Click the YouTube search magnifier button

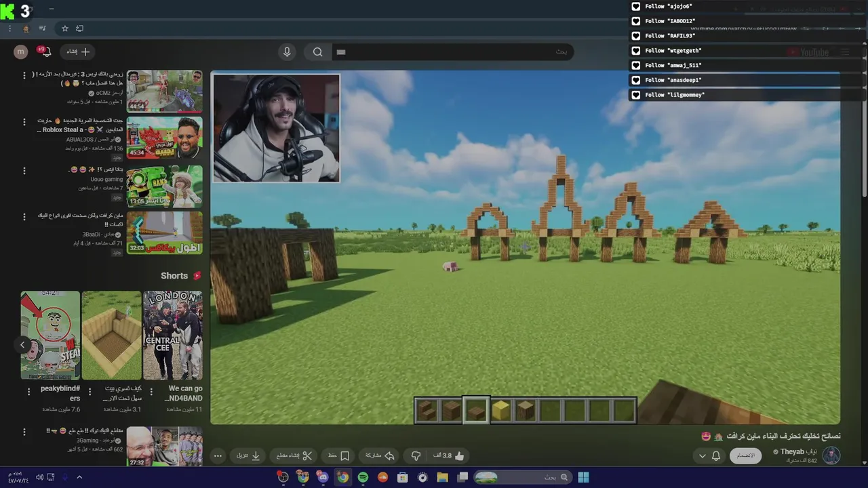tap(317, 52)
